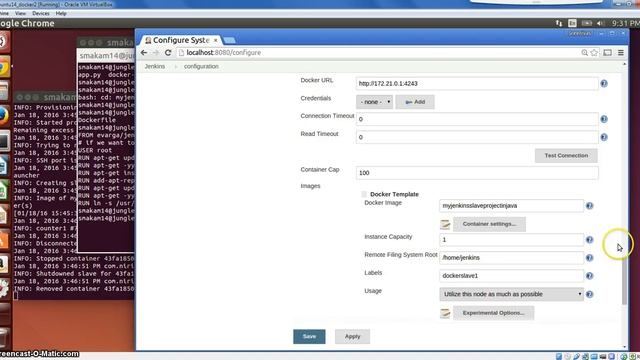Open help for Connection Timeout field
The height and width of the screenshot is (360, 640).
604,119
